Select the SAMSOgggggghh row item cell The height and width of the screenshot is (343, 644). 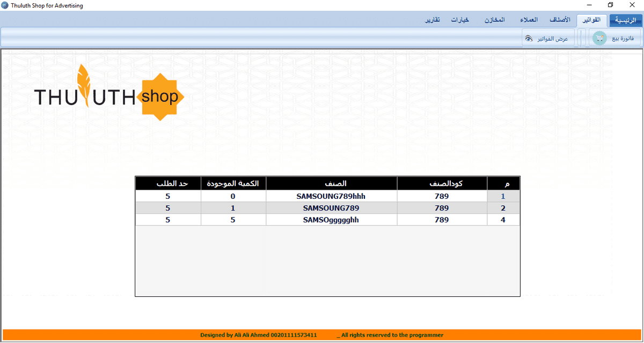click(331, 220)
